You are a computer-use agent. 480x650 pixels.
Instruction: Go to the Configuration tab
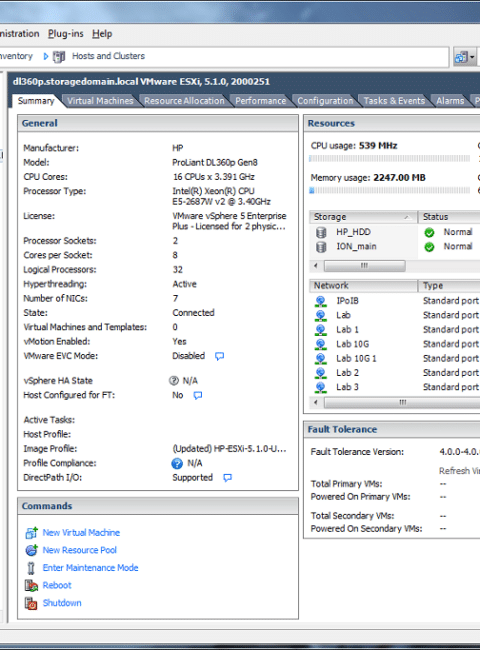tap(325, 101)
